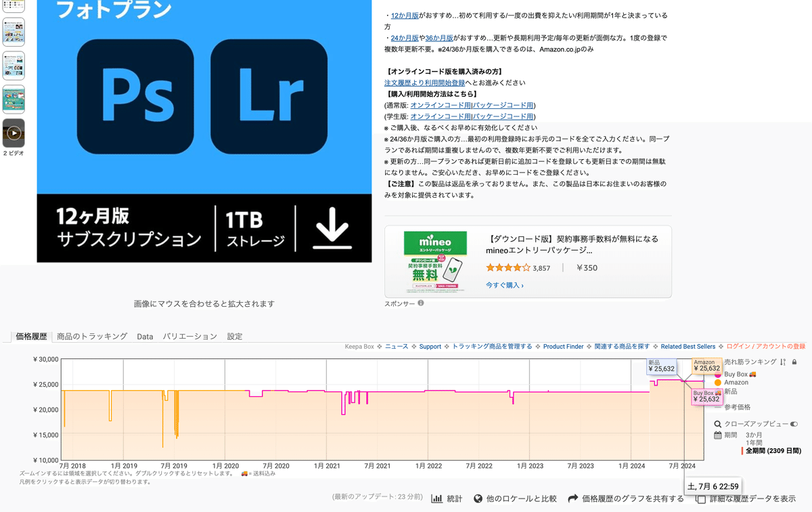Check the 詳細な履歴データを表示 checkbox
The width and height of the screenshot is (812, 512).
[x=701, y=499]
